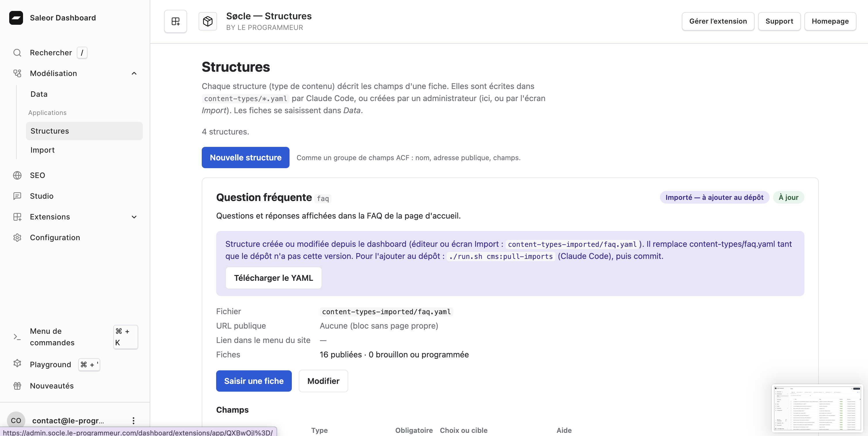Click Télécharger le YAML button

273,278
